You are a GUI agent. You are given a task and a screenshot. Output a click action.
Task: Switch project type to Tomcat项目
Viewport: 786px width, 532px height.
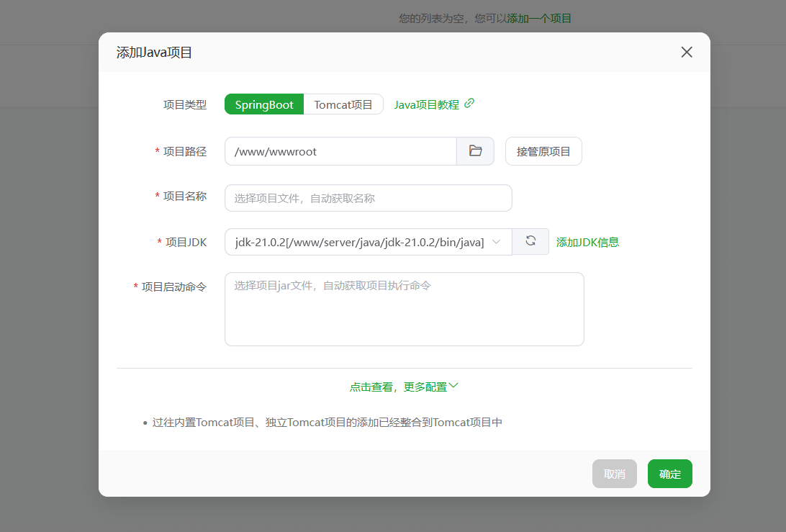point(343,104)
